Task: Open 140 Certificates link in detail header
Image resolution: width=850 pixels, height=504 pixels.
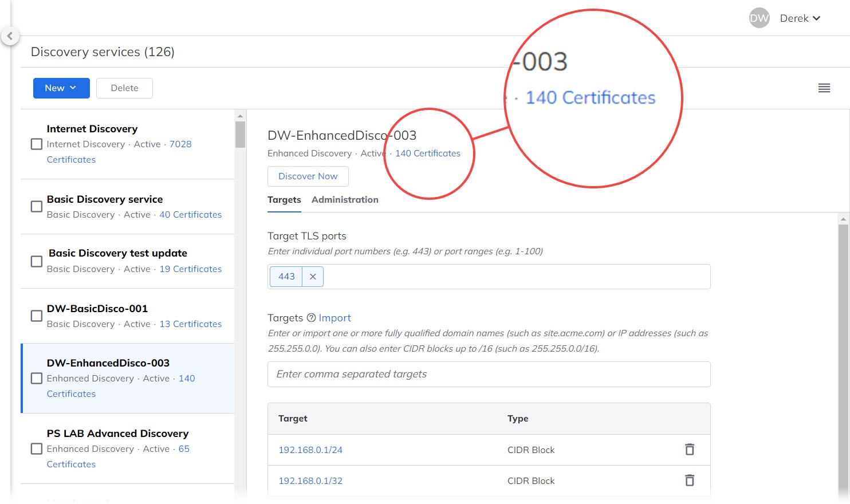Action: pyautogui.click(x=428, y=153)
